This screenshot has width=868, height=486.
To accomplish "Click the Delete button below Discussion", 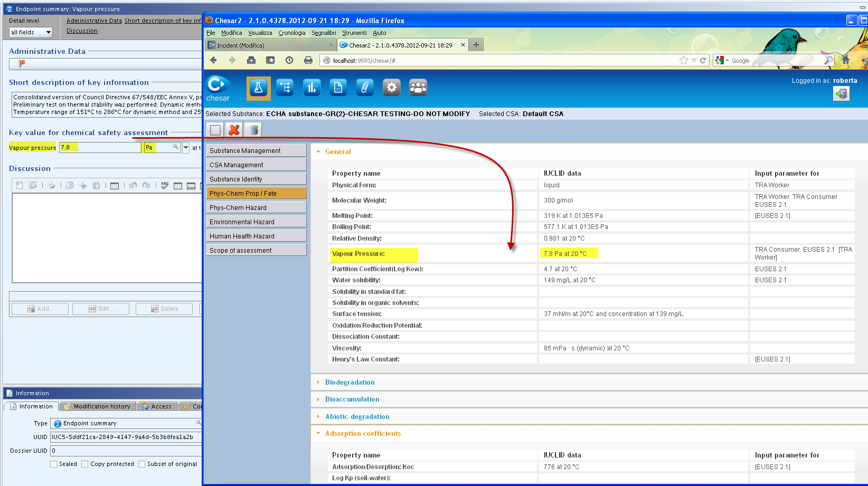I will (164, 309).
